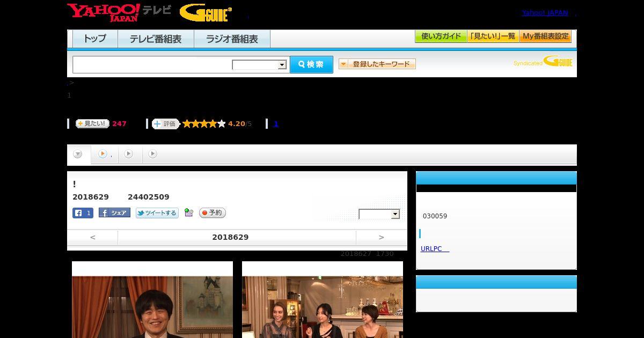Click the 247 want-to-watch count
The image size is (644, 338).
(119, 124)
